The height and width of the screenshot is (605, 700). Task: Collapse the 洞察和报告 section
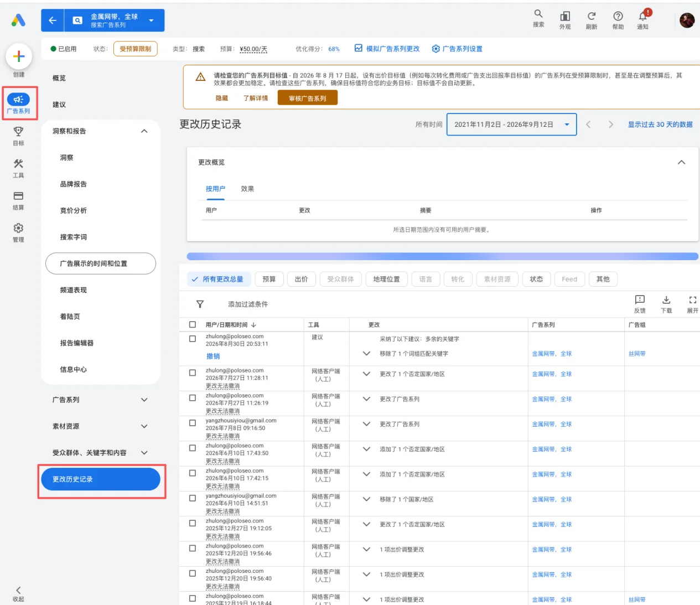point(144,131)
